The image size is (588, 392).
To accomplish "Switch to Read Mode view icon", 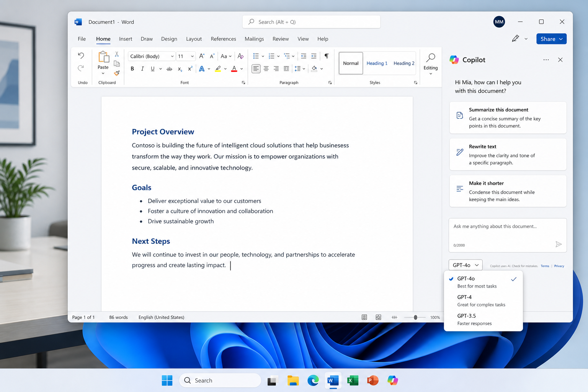I will coord(364,317).
